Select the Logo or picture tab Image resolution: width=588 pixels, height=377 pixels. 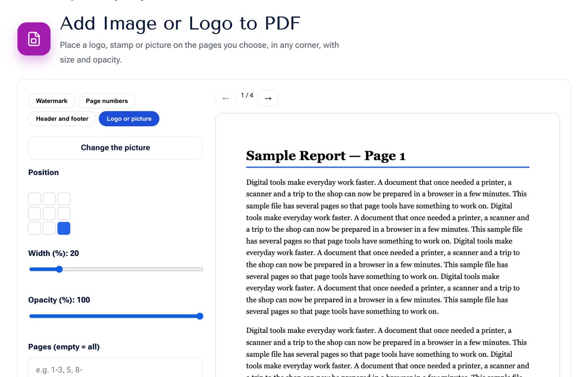129,119
